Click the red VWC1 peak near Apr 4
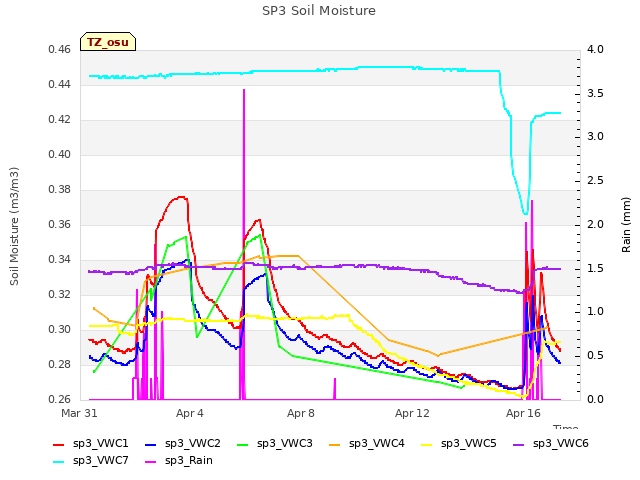Image resolution: width=640 pixels, height=480 pixels. click(x=182, y=197)
